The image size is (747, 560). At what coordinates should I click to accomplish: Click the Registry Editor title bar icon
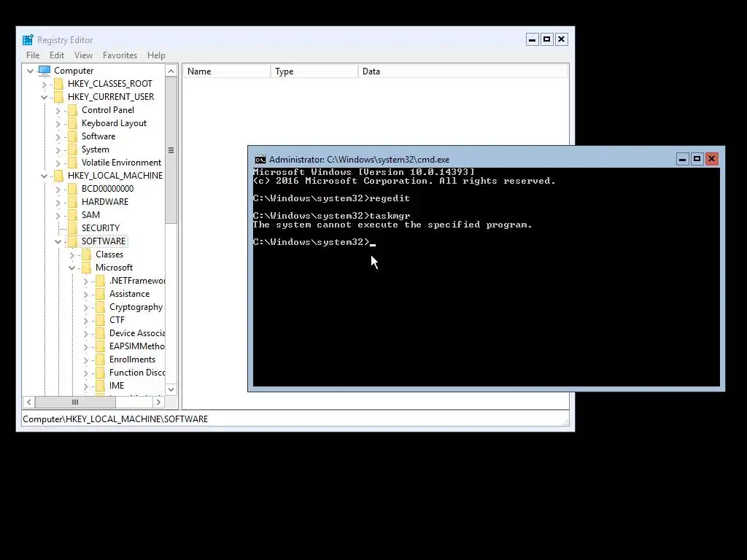[x=28, y=40]
